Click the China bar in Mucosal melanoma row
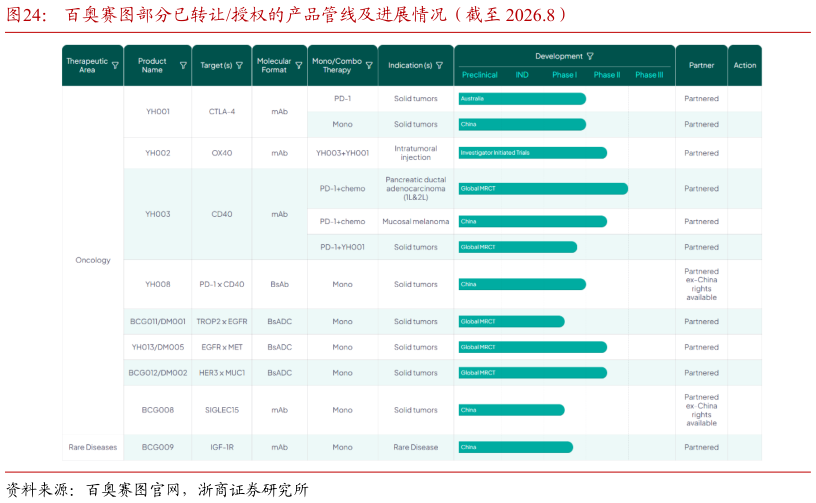Image resolution: width=816 pixels, height=503 pixels. 532,222
